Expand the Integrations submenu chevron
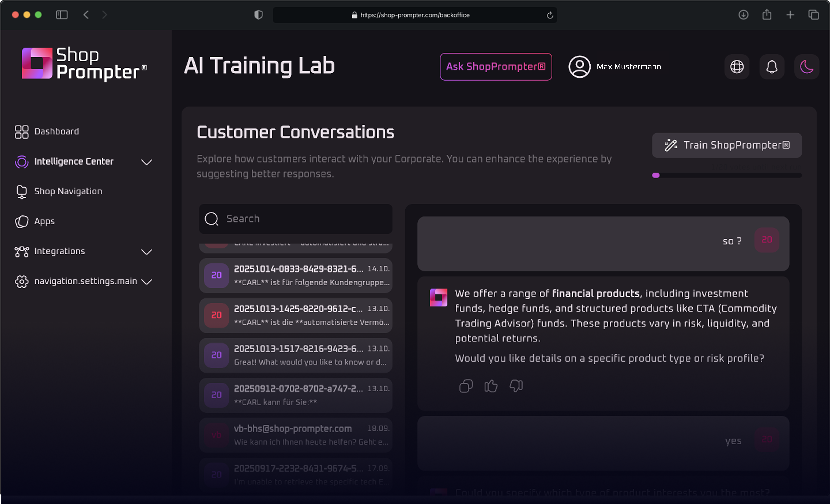The height and width of the screenshot is (504, 830). coord(146,252)
